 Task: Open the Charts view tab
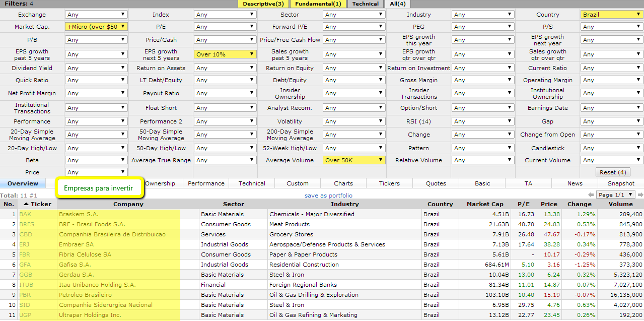[x=343, y=183]
